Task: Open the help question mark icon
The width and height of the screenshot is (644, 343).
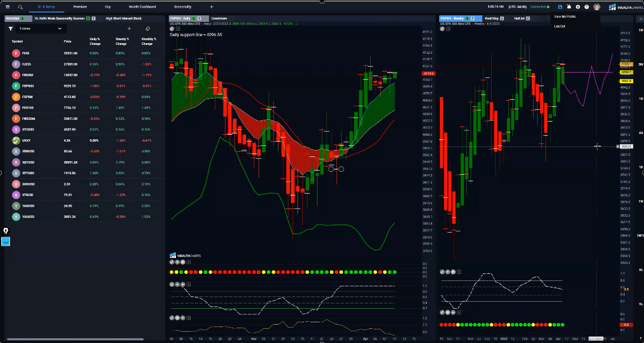Action: 587,7
